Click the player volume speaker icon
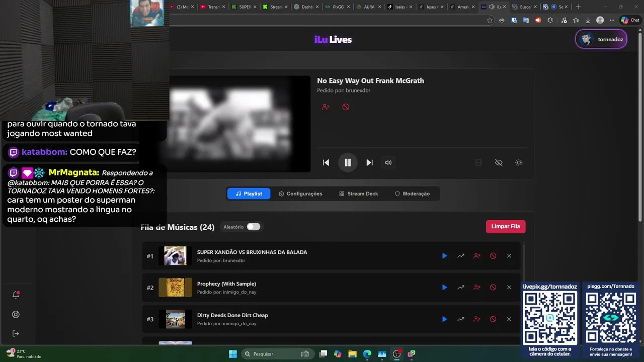 coord(388,162)
